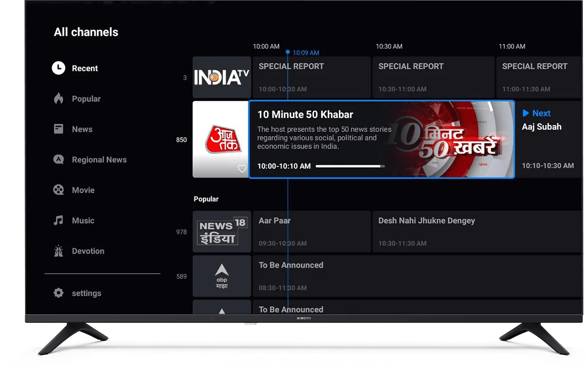Viewport: 588px width, 372px height.
Task: Select To Be Announced at 08:30-11:30 AM
Action: [417, 276]
